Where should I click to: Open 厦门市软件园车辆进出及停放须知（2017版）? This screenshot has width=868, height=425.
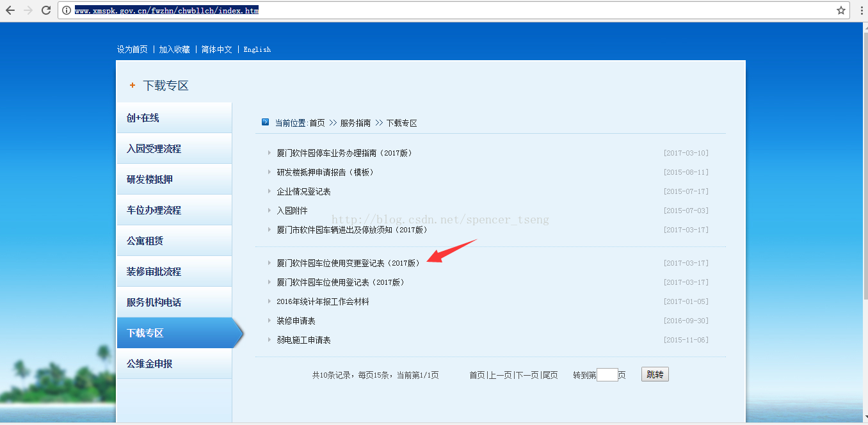pyautogui.click(x=352, y=230)
